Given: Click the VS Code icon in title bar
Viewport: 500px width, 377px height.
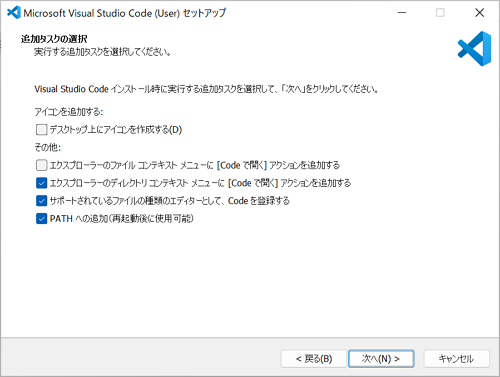Looking at the screenshot, I should click(14, 13).
